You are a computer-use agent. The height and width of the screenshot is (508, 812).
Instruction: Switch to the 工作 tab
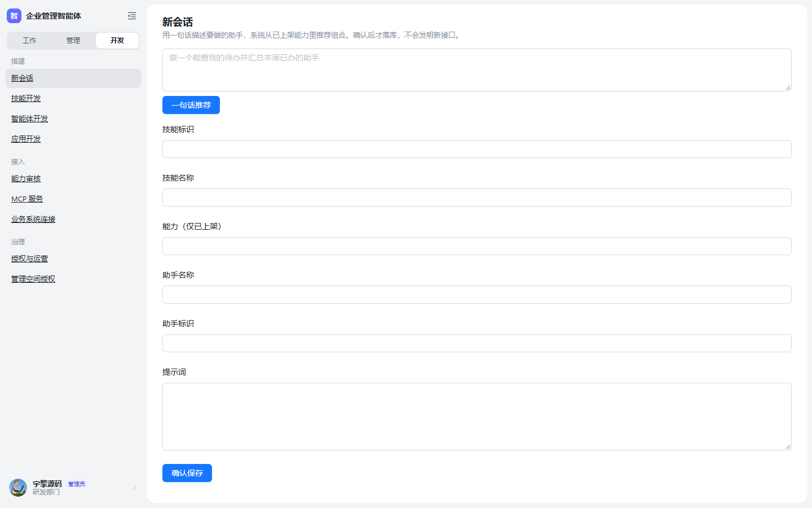coord(29,41)
